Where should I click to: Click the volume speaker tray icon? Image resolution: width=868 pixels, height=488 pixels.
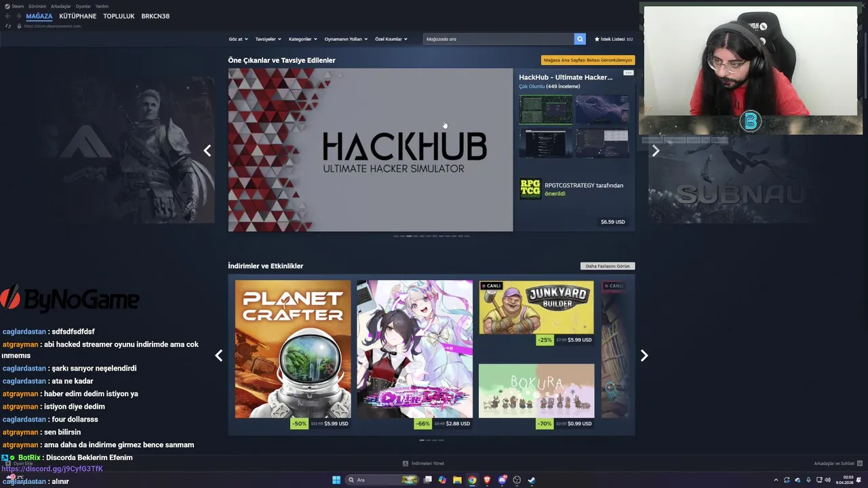827,480
